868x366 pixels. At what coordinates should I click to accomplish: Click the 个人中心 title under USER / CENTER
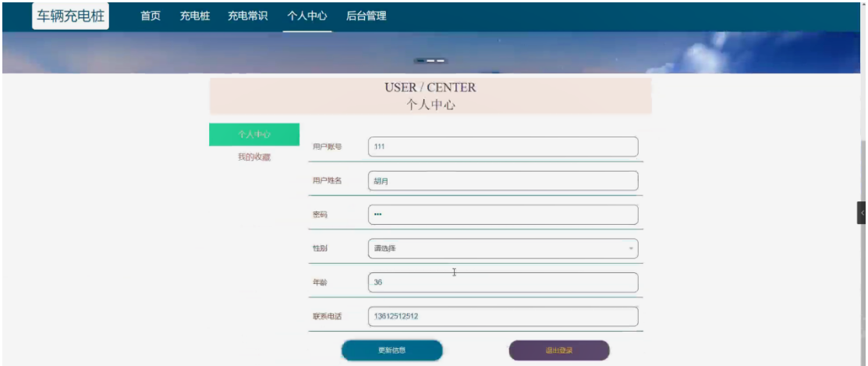click(430, 105)
